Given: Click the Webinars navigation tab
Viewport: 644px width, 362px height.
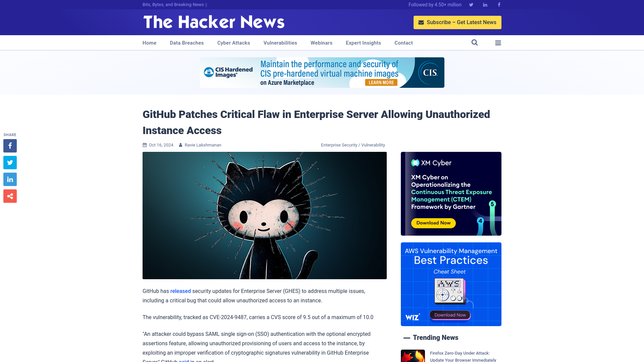Looking at the screenshot, I should 322,43.
